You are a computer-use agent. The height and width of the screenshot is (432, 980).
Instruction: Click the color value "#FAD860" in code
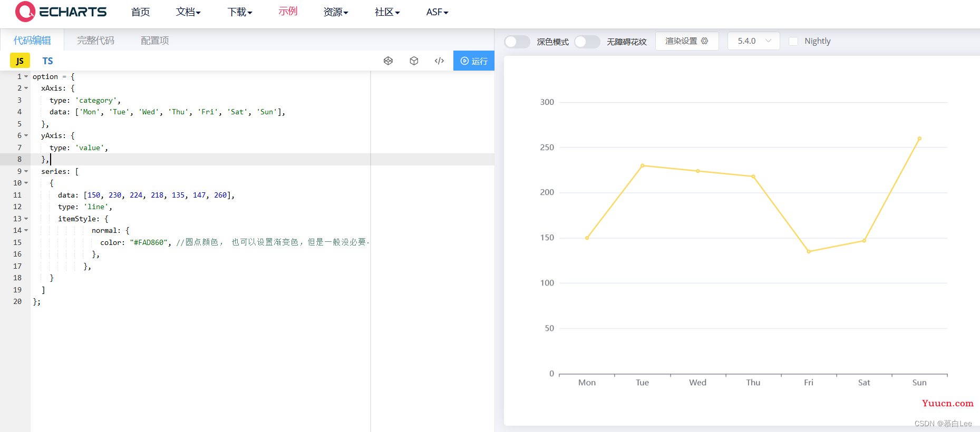149,242
